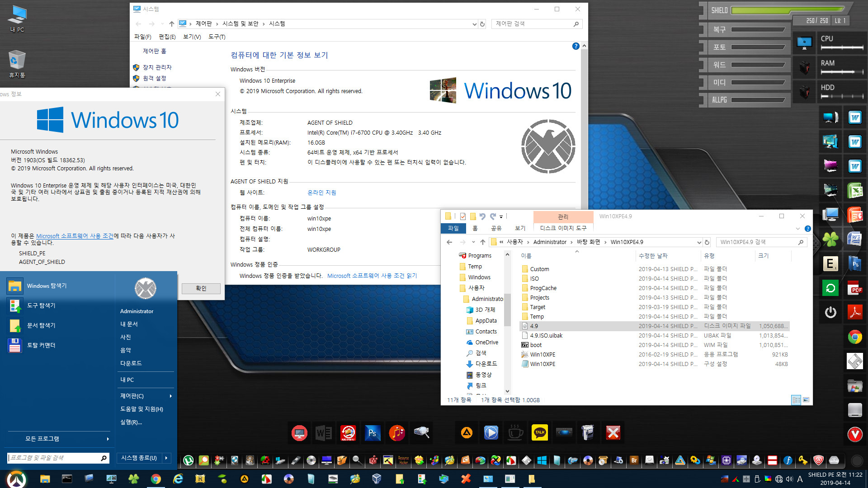Open Chrome from the right side panel
The height and width of the screenshot is (488, 868).
click(x=854, y=337)
